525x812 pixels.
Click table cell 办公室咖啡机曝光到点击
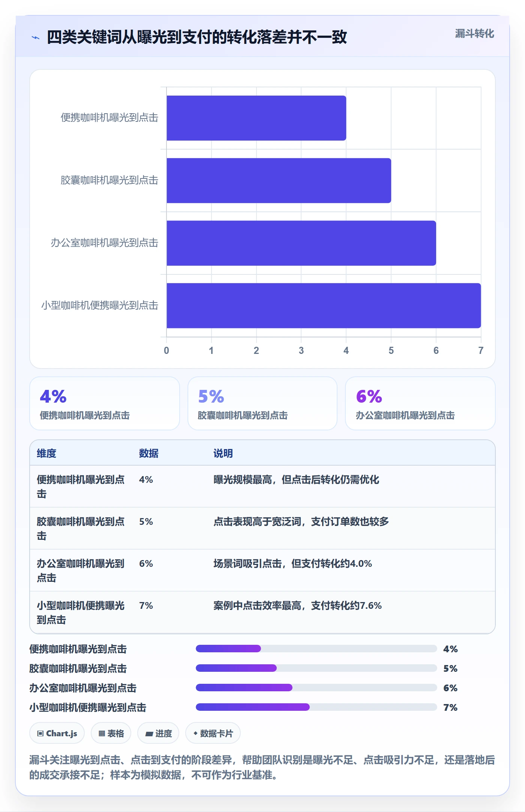(81, 571)
